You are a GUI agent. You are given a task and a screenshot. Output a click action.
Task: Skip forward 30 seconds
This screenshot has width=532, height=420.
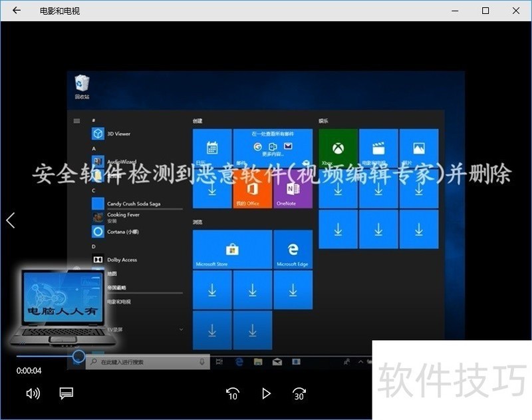coord(299,393)
